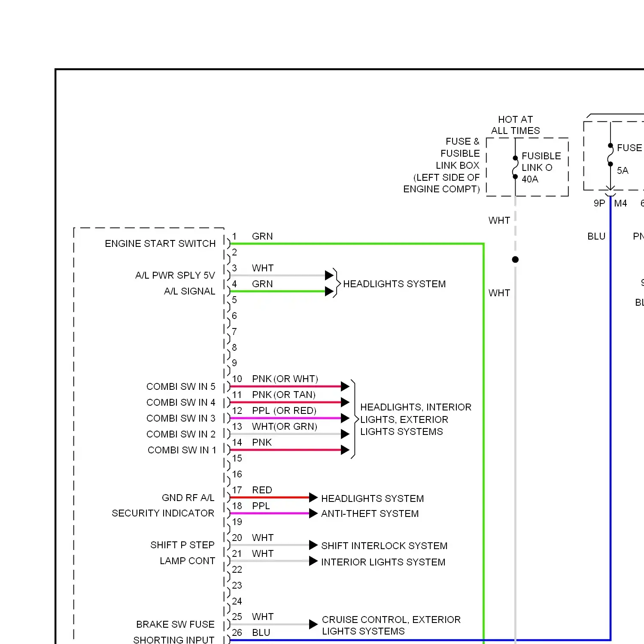Click HEADLIGHTS SYSTEM text next to pin 17
Screen dimensions: 644x644
click(372, 499)
